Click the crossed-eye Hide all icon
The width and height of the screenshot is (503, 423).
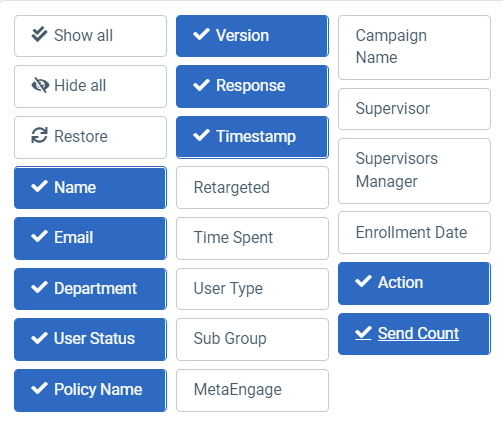[x=40, y=85]
